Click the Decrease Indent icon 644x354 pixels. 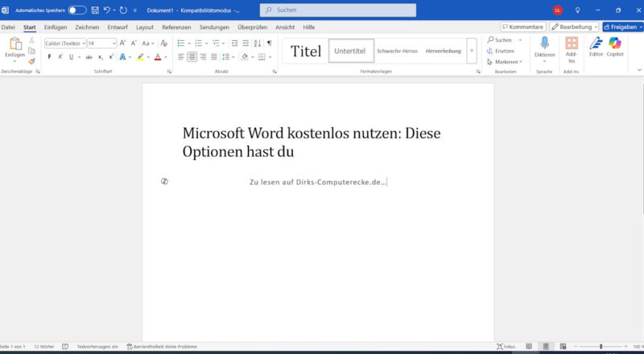tap(234, 43)
